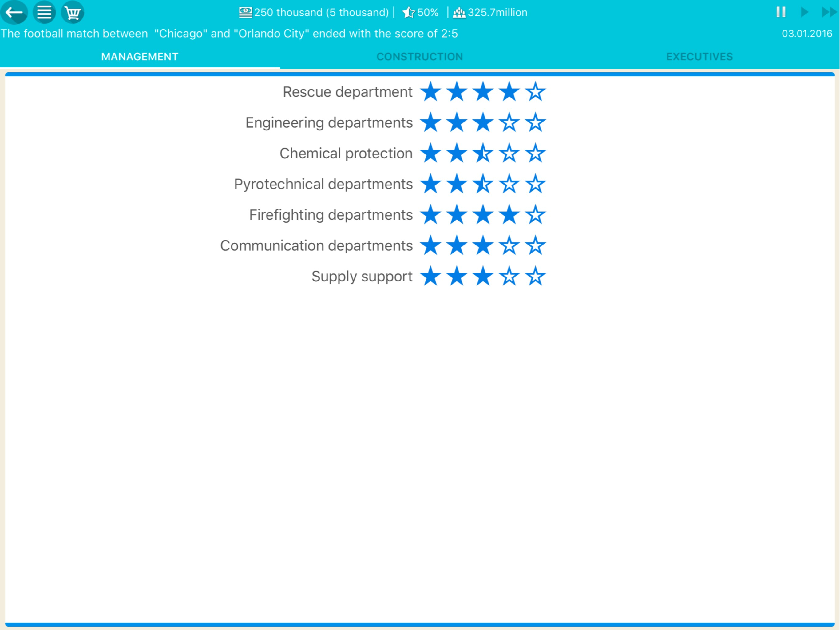840x630 pixels.
Task: Set Engineering departments fourth star
Action: [509, 122]
